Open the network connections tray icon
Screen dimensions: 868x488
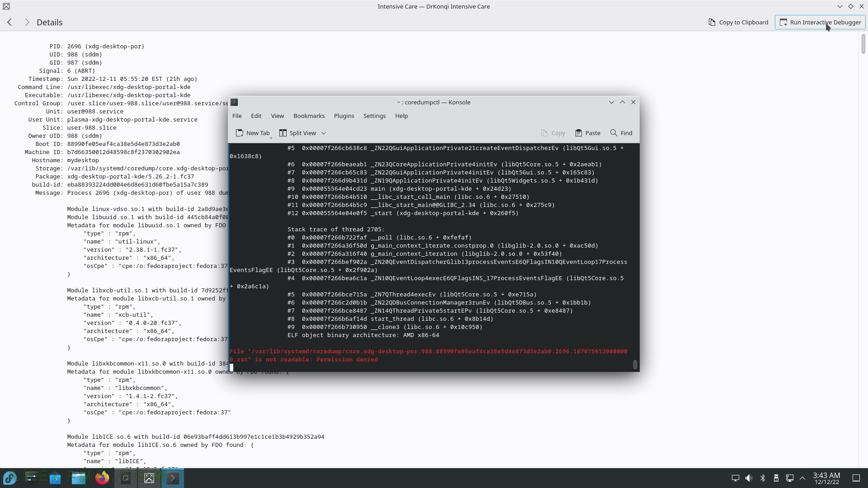[x=790, y=478]
